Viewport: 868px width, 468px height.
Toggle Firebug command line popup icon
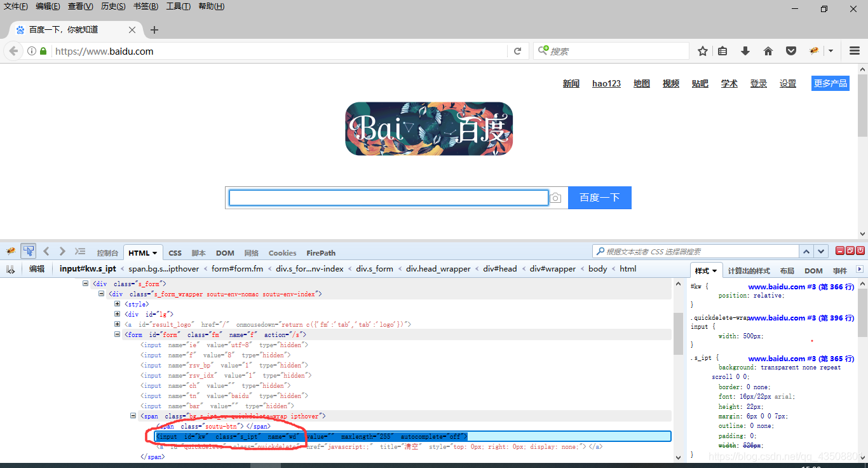pos(80,251)
